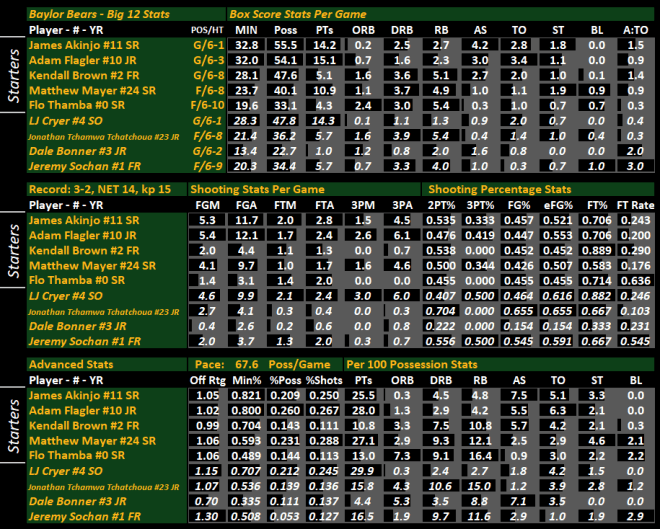
Task: Click Flo Thamba's position F/6-10
Action: pos(207,105)
